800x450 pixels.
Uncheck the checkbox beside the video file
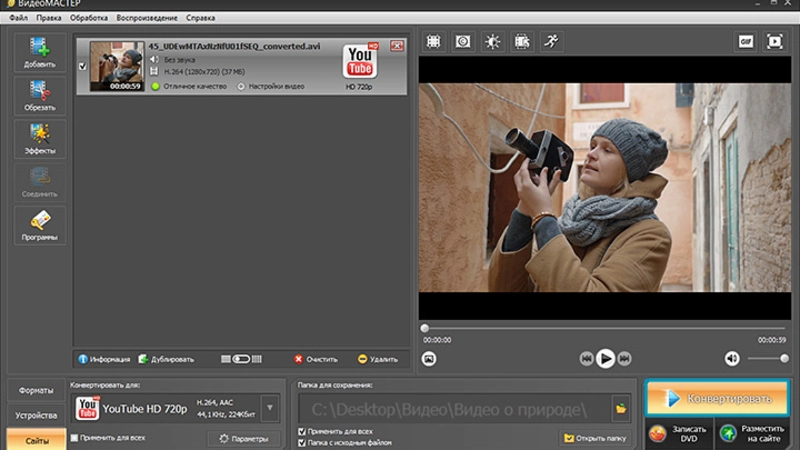pyautogui.click(x=82, y=67)
